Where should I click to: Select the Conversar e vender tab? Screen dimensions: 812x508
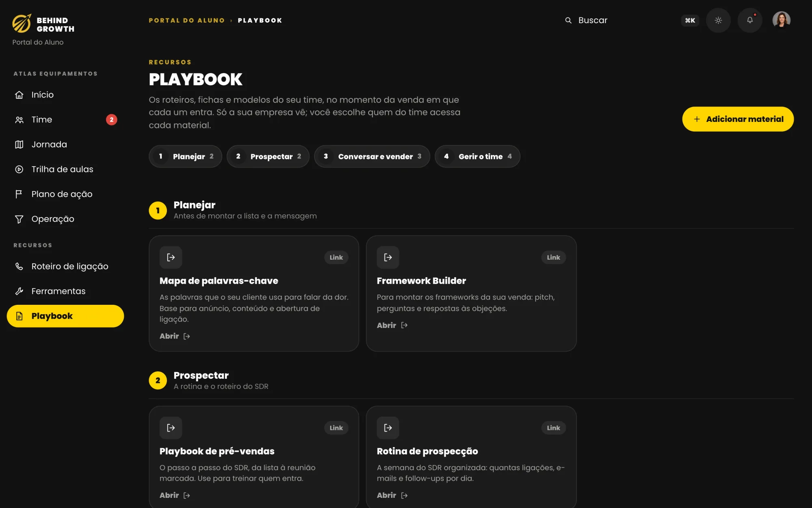click(x=372, y=156)
